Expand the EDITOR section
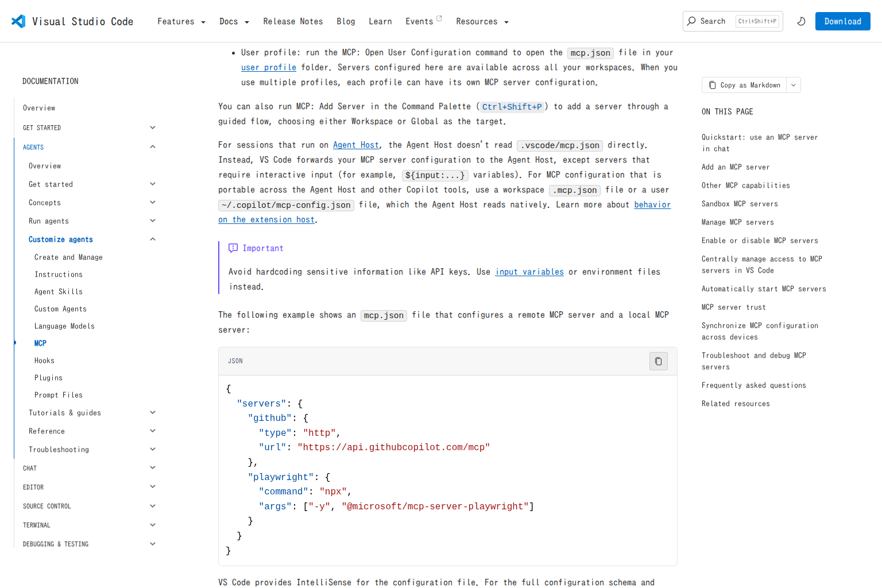This screenshot has height=588, width=882. 153,486
